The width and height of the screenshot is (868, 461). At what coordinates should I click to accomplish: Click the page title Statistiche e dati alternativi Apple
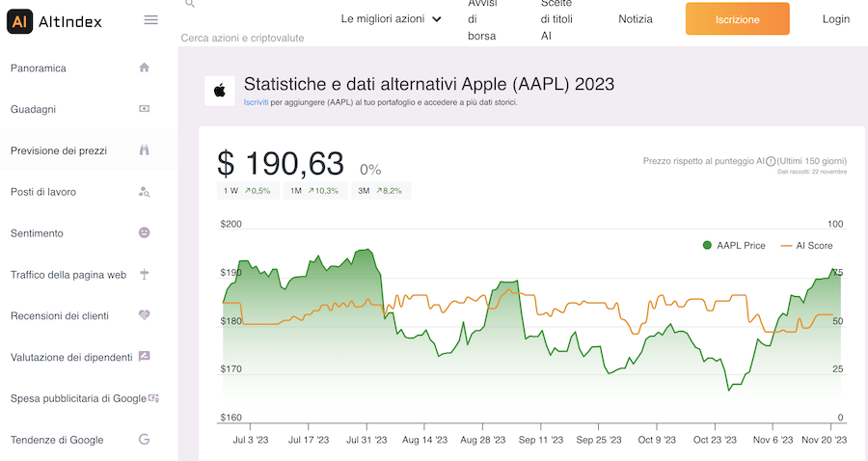(429, 84)
